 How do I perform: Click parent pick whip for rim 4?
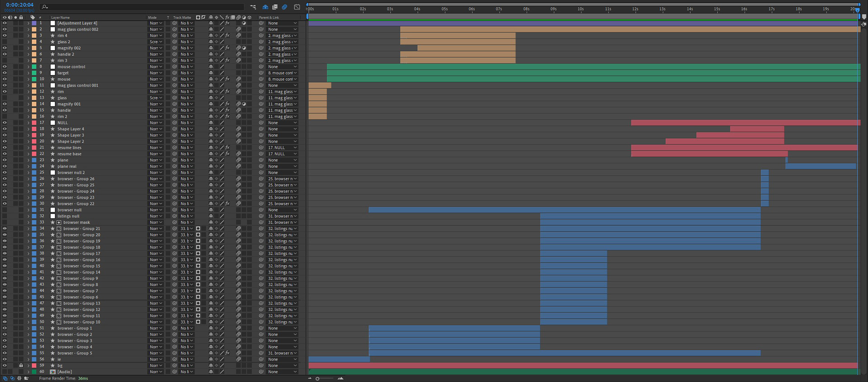[x=261, y=35]
